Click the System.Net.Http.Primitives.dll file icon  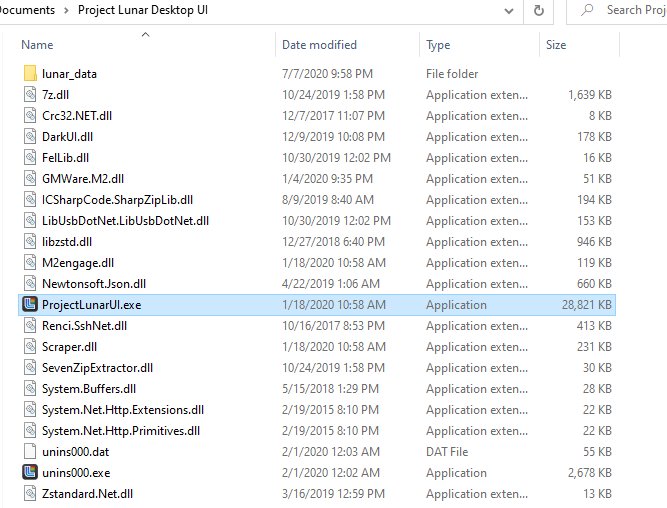click(30, 430)
